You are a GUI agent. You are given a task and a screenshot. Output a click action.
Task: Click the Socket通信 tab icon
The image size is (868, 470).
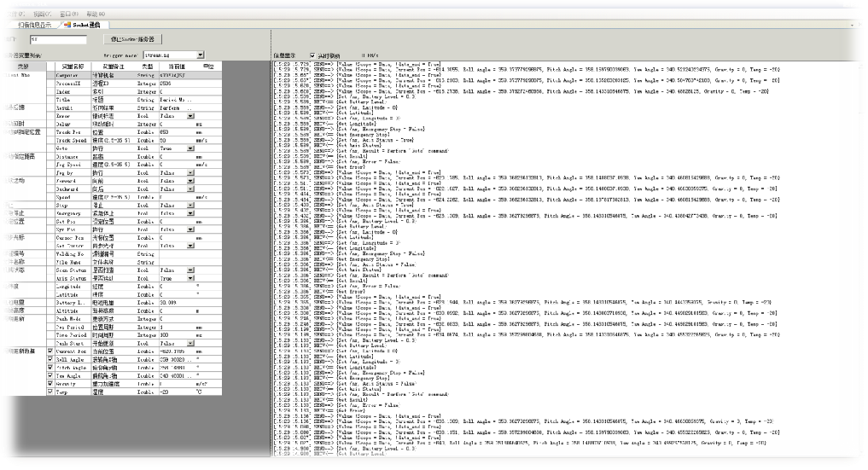pos(67,25)
